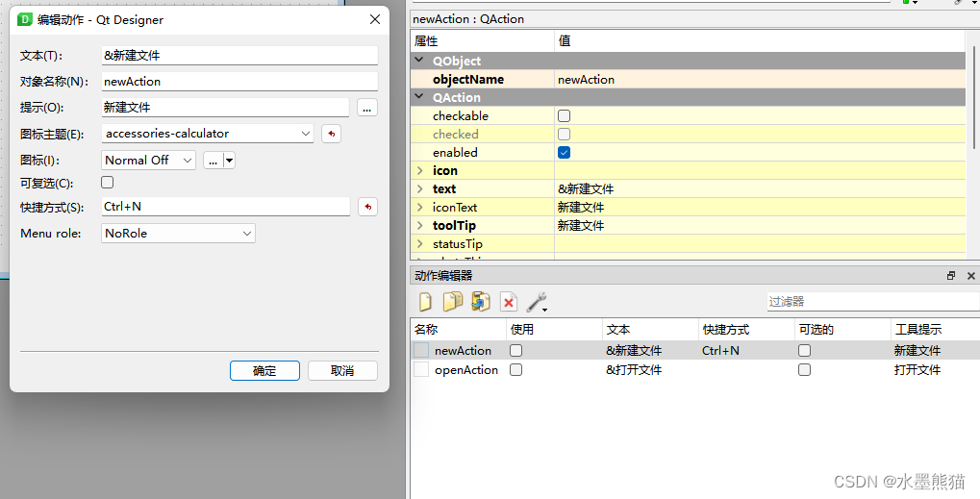980x499 pixels.
Task: Float the Action Editor dock panel
Action: tap(951, 275)
